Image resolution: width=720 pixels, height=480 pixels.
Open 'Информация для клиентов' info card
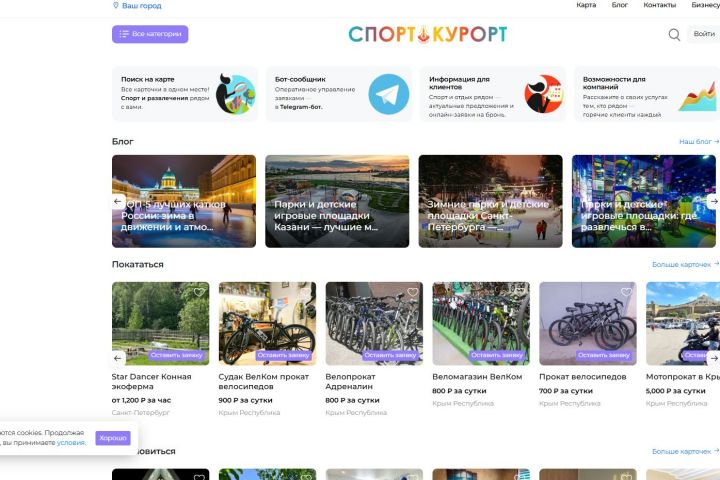pyautogui.click(x=493, y=94)
